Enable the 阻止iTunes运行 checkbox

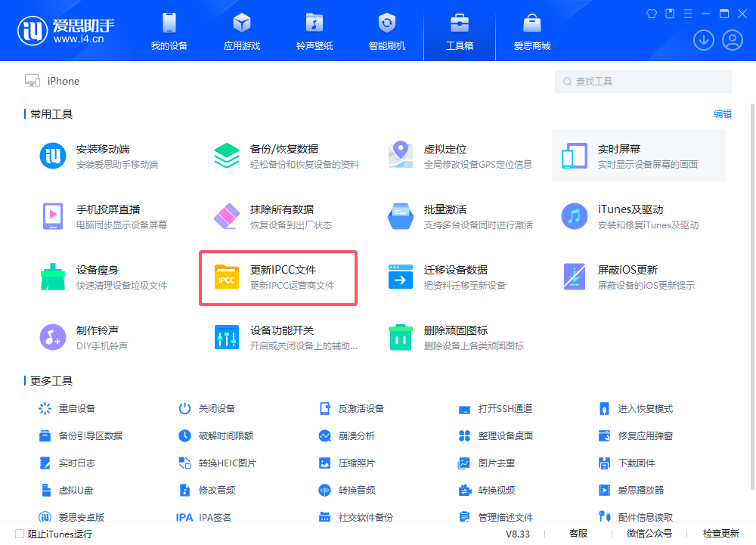click(x=20, y=534)
